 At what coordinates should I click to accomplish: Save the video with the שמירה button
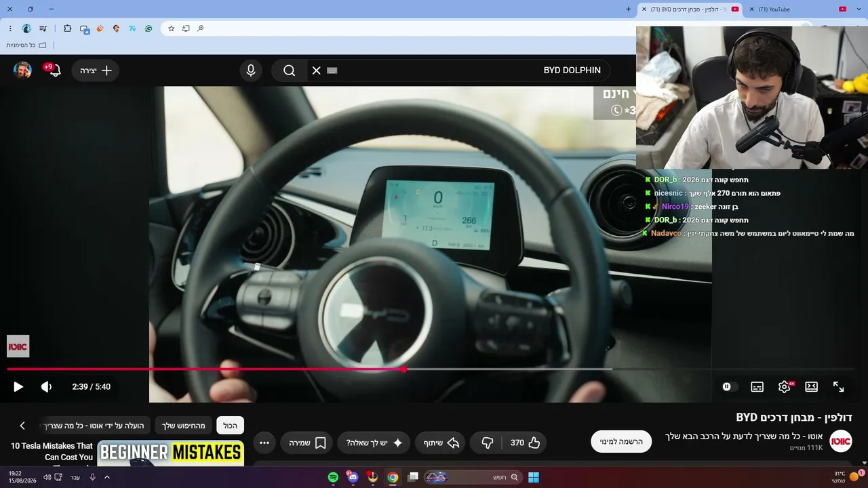click(x=307, y=443)
